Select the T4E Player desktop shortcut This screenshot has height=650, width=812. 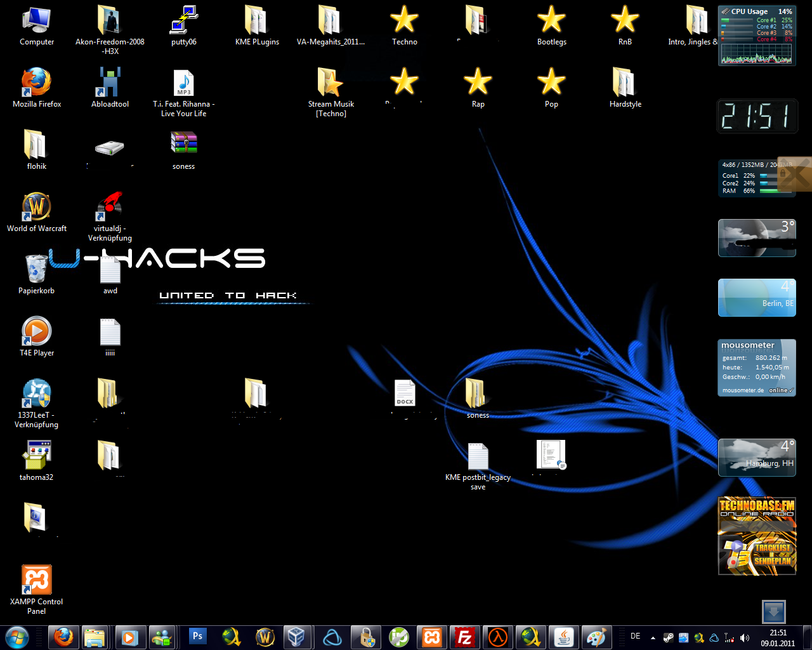coord(36,331)
